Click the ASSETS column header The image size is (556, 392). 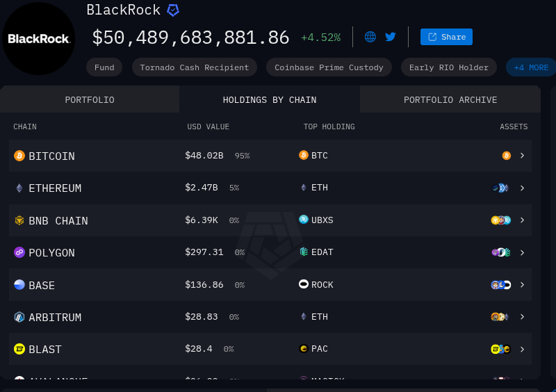click(514, 126)
